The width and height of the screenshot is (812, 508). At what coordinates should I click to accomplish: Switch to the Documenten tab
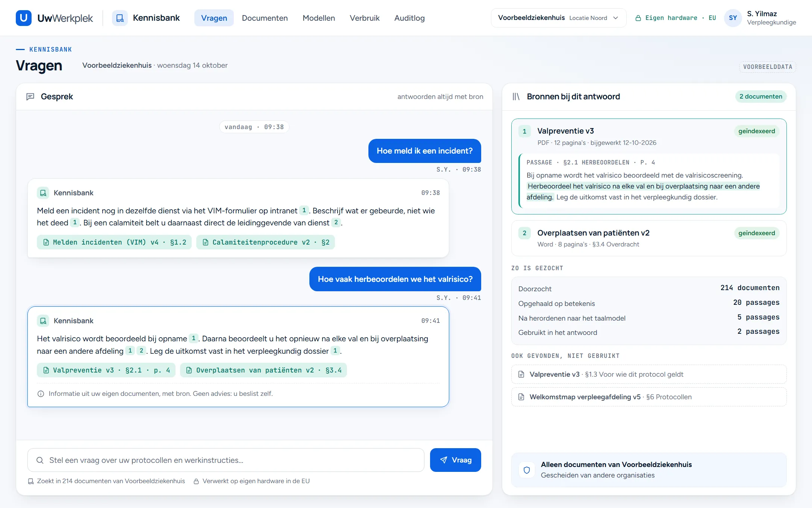pyautogui.click(x=265, y=18)
